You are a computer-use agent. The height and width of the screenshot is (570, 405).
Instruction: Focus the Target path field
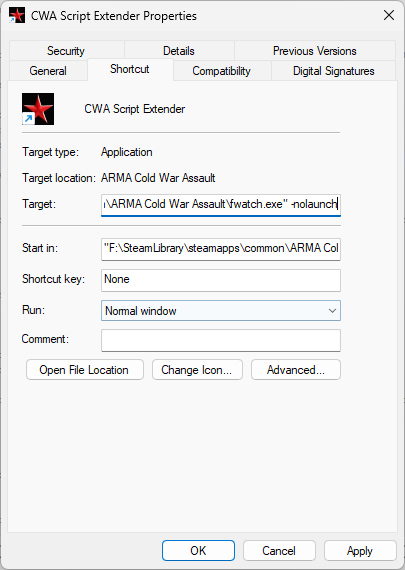(x=221, y=205)
